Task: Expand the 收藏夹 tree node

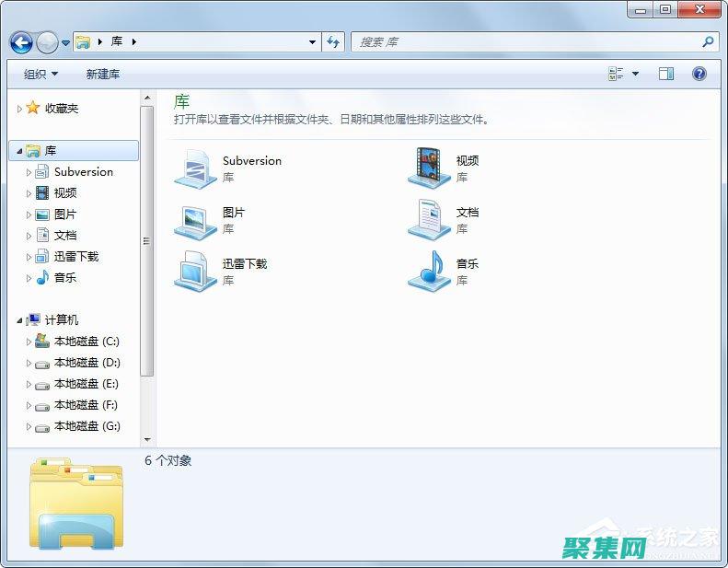Action: pos(19,109)
